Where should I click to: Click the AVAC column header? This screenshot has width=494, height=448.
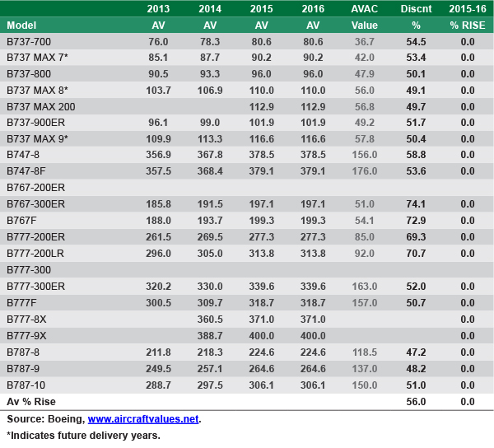click(364, 9)
